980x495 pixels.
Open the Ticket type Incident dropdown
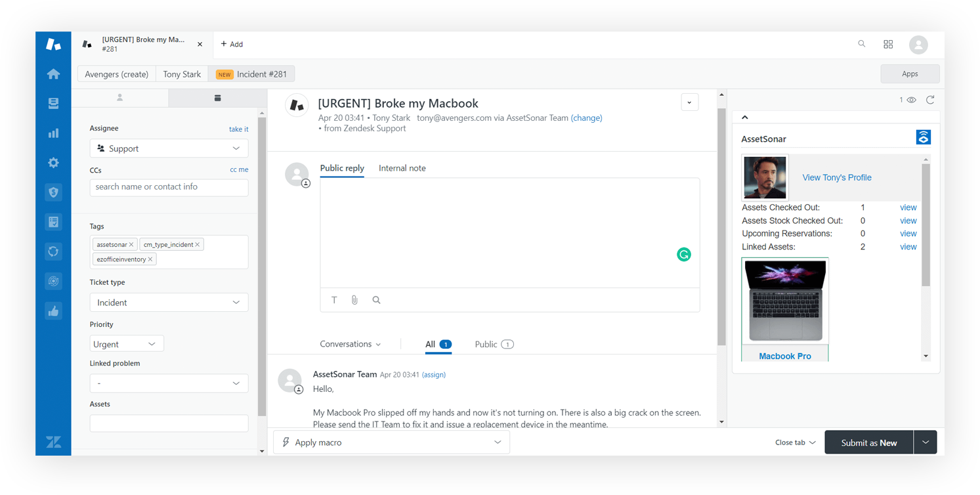(x=169, y=302)
